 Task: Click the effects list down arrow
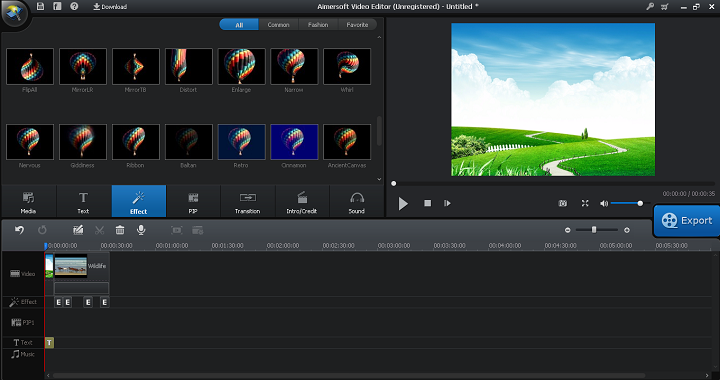coord(379,179)
